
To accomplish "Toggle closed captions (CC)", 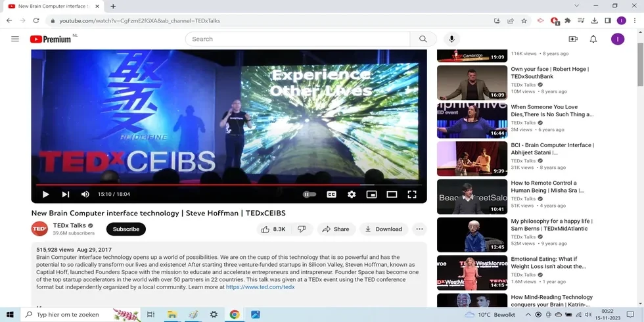I will point(331,195).
